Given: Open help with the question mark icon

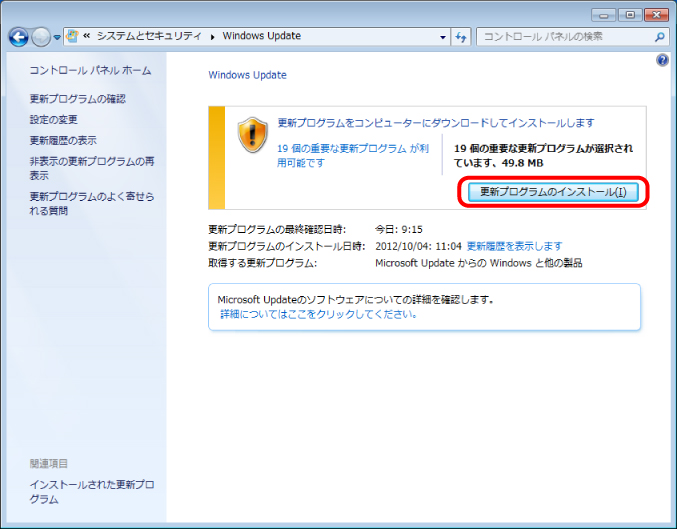Looking at the screenshot, I should point(662,60).
